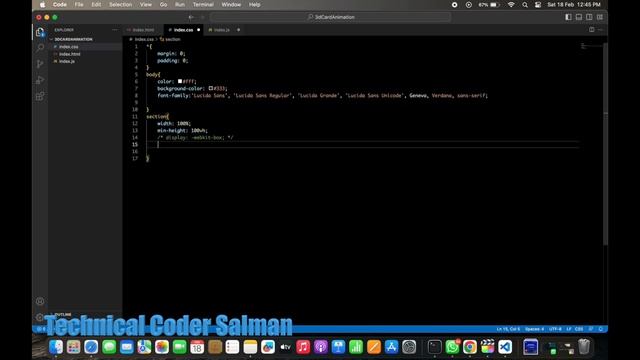Viewport: 640px width, 360px height.
Task: Toggle the secondary side bar layout icon
Action: pyautogui.click(x=589, y=17)
